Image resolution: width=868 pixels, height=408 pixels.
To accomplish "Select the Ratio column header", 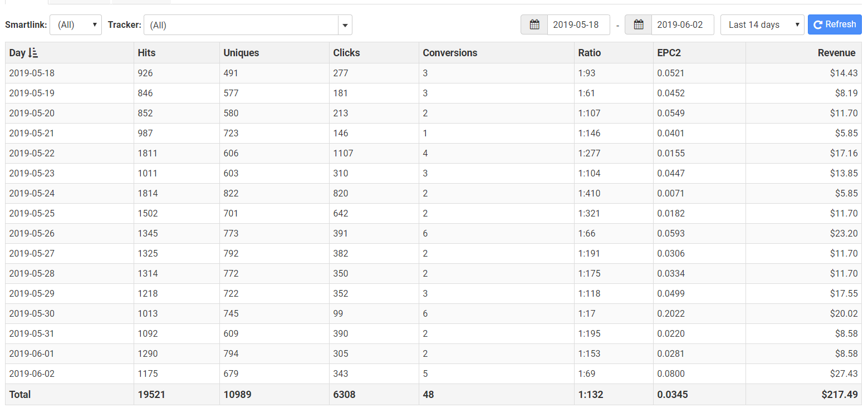I will tap(590, 53).
